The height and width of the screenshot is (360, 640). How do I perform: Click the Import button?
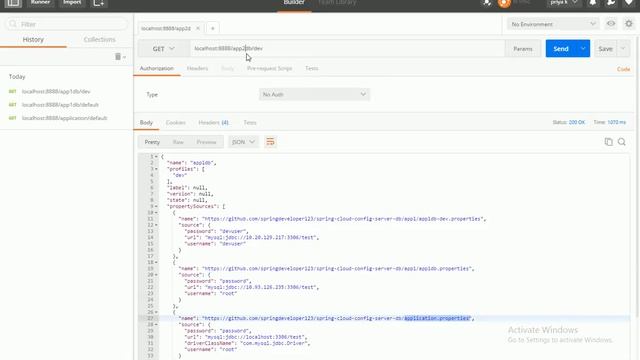pyautogui.click(x=72, y=2)
